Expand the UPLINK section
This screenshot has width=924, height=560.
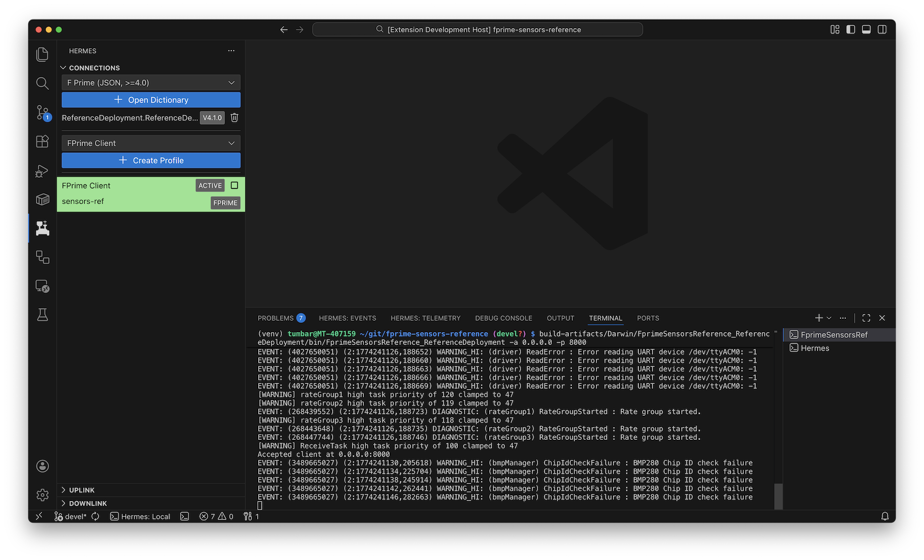pyautogui.click(x=82, y=490)
